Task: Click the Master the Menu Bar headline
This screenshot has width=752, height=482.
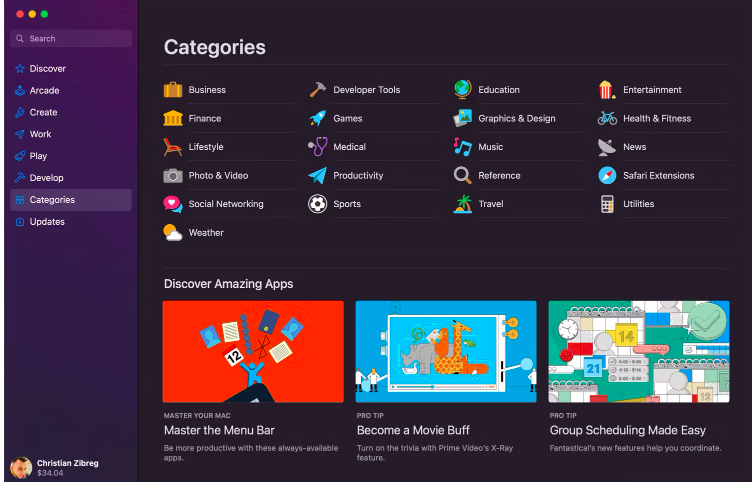Action: [x=219, y=430]
